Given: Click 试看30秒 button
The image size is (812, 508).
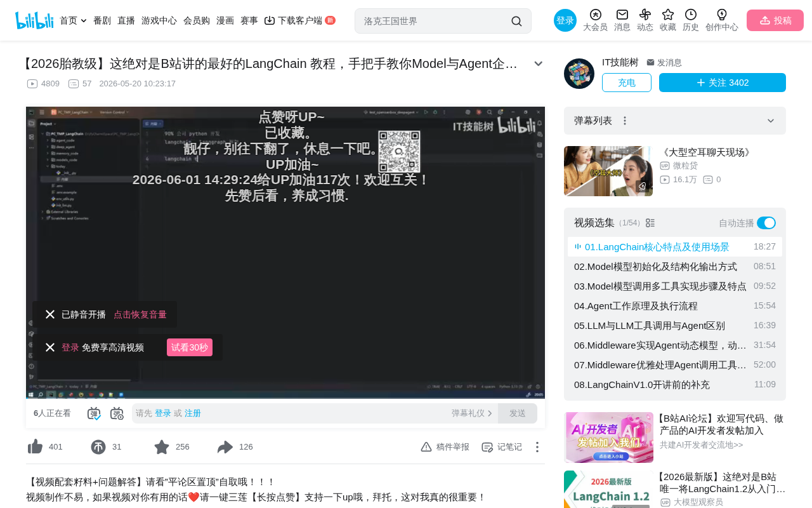Looking at the screenshot, I should (190, 347).
